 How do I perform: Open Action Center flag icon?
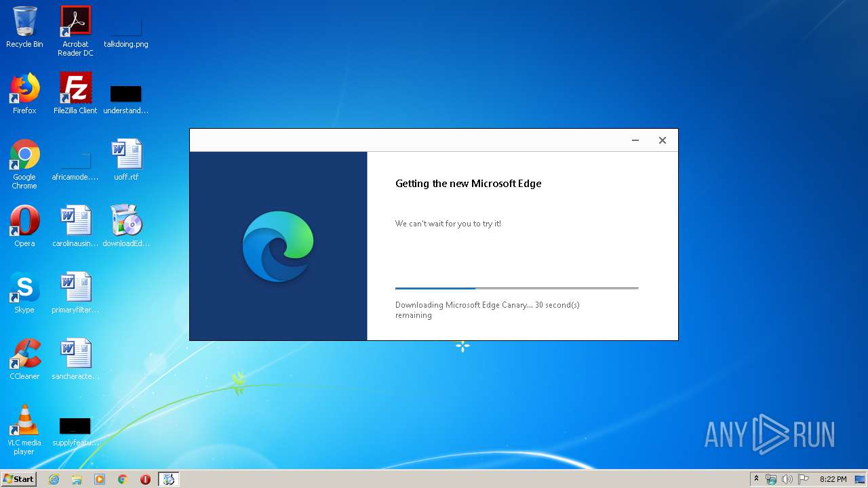[804, 479]
